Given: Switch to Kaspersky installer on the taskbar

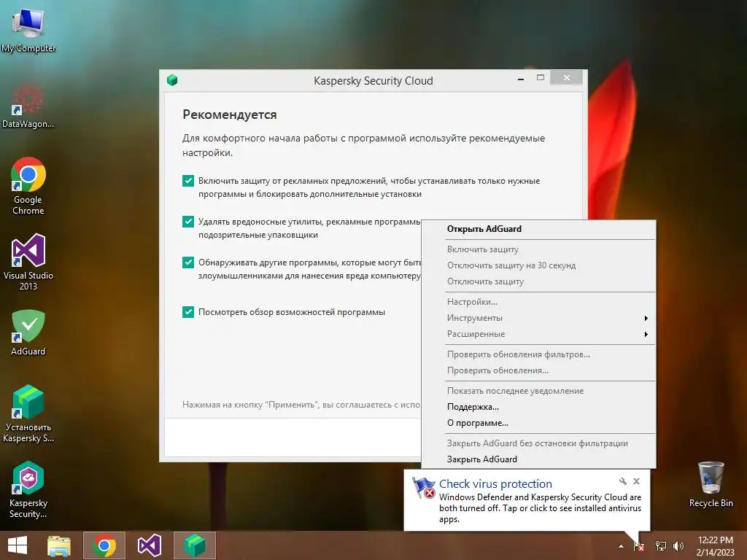Looking at the screenshot, I should pyautogui.click(x=194, y=545).
